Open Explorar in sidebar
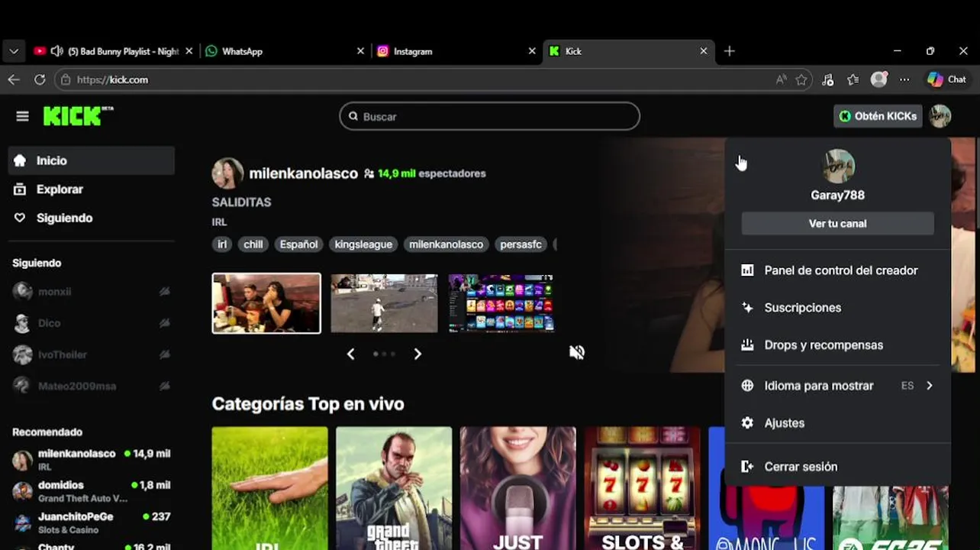This screenshot has width=980, height=550. click(92, 189)
